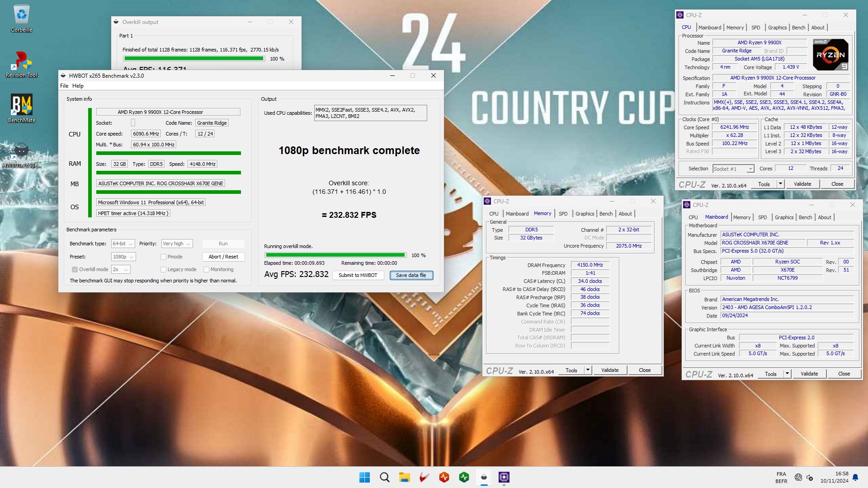The image size is (868, 488).
Task: Switch to Bench tab in top CPU-Z
Action: [798, 28]
